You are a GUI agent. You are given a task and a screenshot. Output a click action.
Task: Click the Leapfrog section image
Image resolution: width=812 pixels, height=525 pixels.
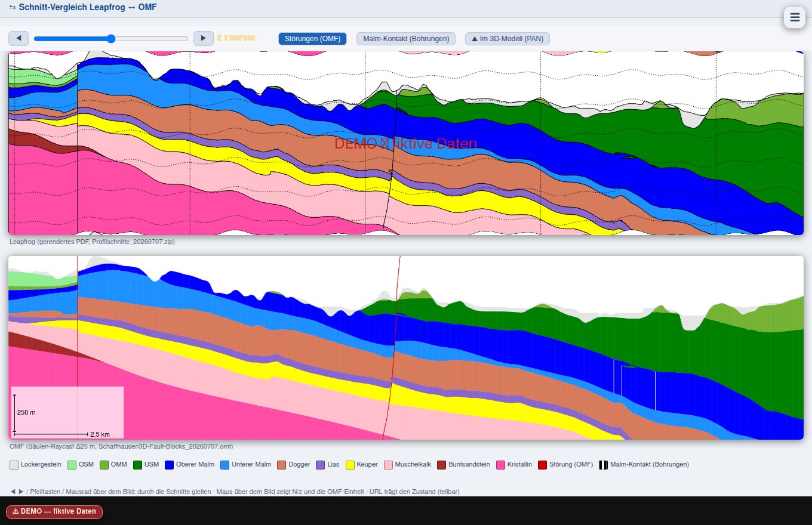click(406, 143)
